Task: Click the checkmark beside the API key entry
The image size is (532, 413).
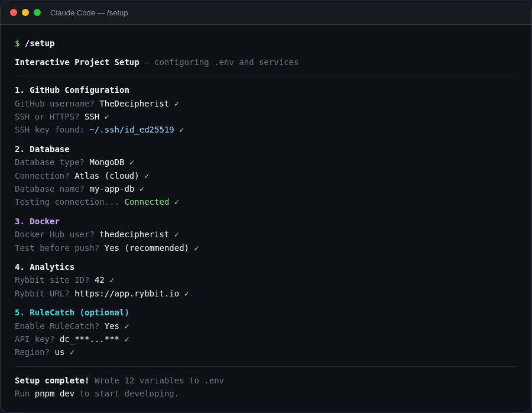Action: (128, 339)
